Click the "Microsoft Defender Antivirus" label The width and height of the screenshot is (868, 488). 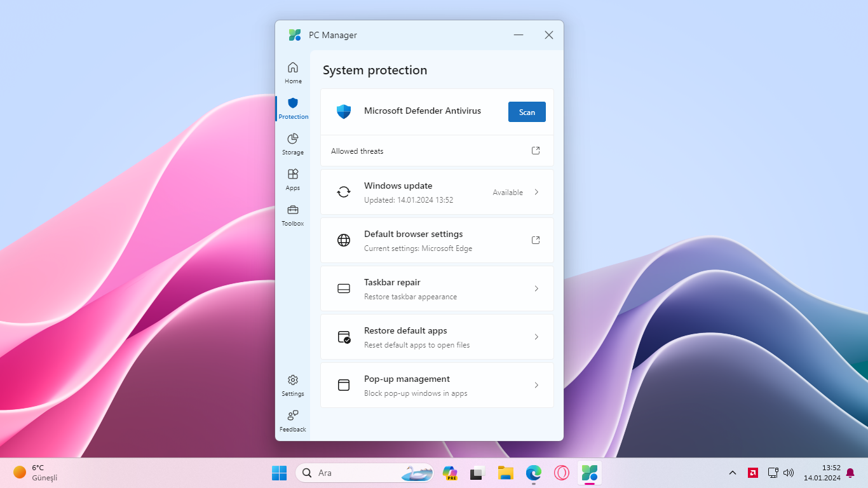(x=423, y=111)
